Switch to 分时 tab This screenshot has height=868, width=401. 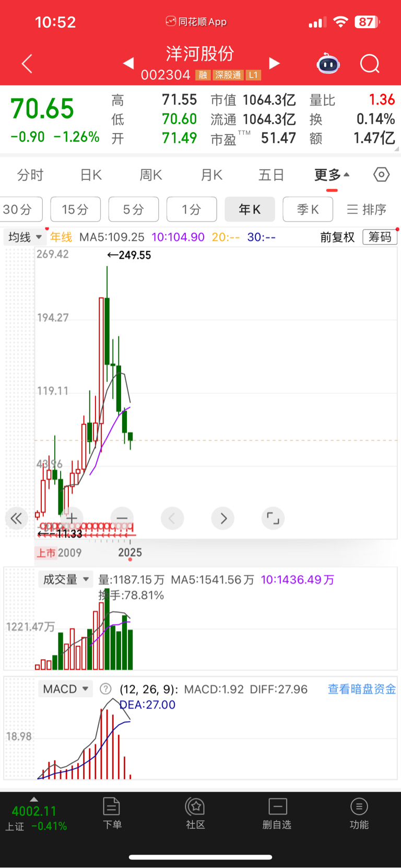point(30,174)
